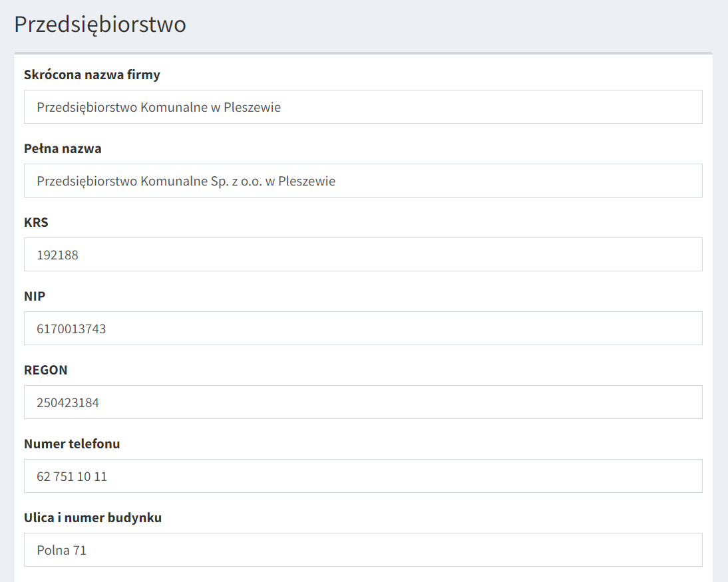Screen dimensions: 728x582
Task: Focus the Pełna nazwa text field
Action: tap(363, 181)
